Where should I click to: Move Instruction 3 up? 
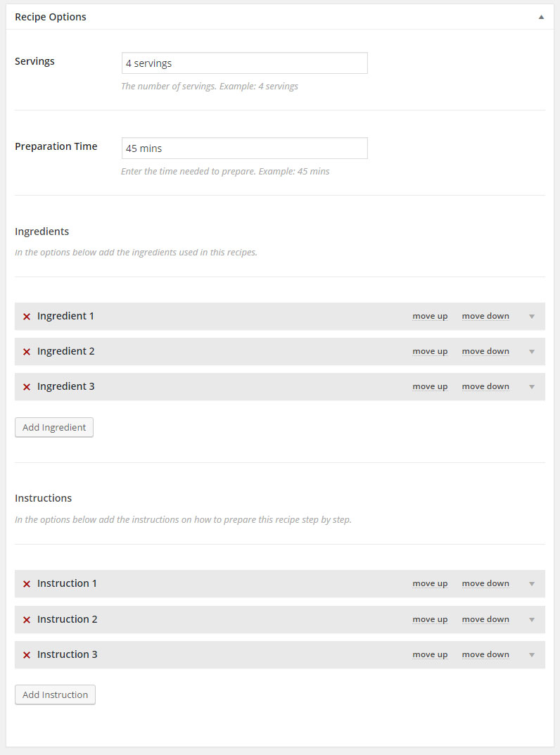coord(430,655)
